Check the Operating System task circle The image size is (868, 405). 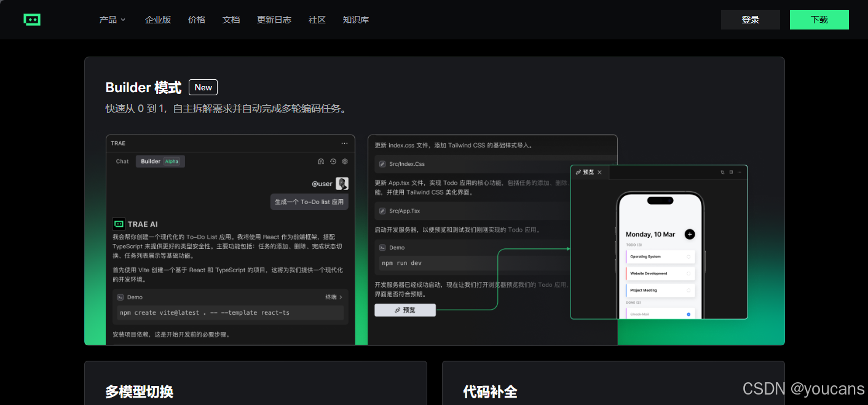coord(688,256)
